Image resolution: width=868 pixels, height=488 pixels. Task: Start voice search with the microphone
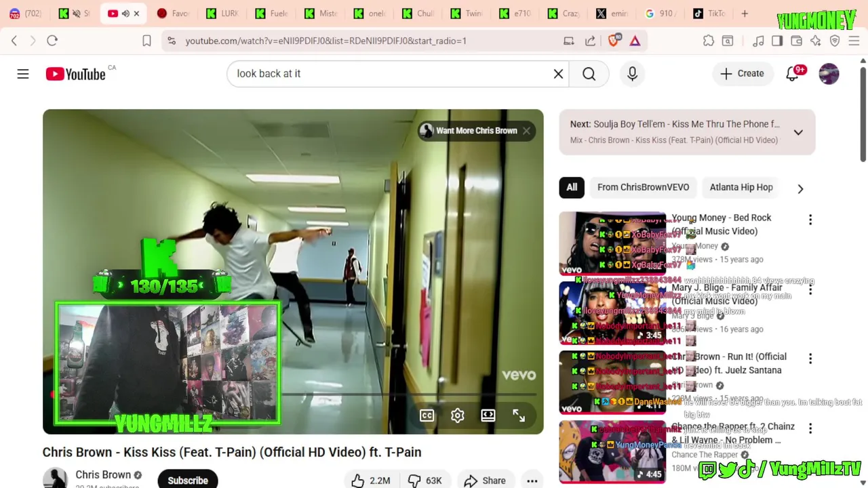coord(632,74)
